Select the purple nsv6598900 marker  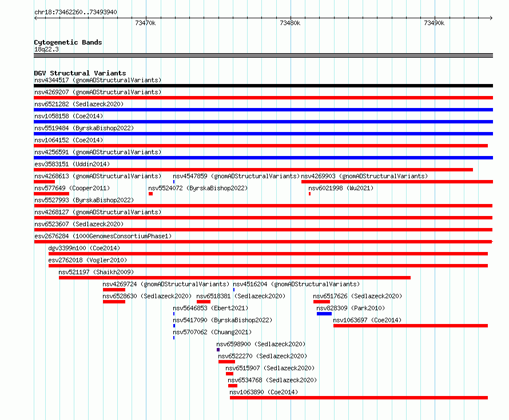click(218, 350)
